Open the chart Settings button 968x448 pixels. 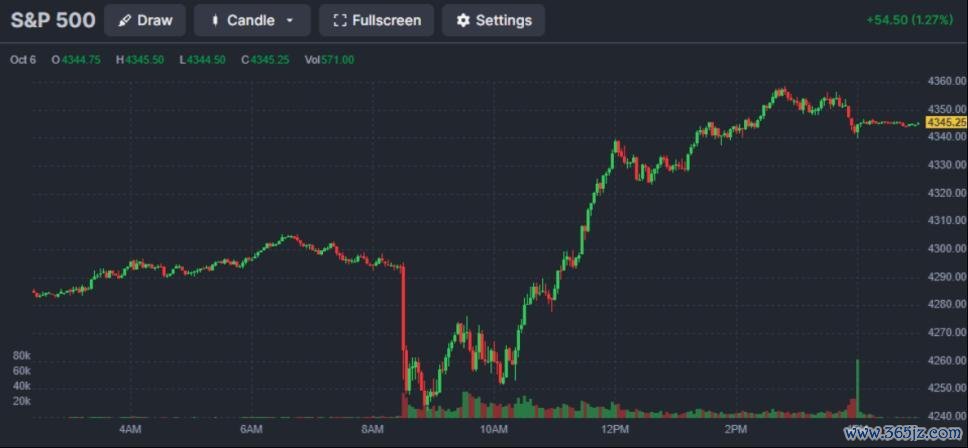(493, 20)
